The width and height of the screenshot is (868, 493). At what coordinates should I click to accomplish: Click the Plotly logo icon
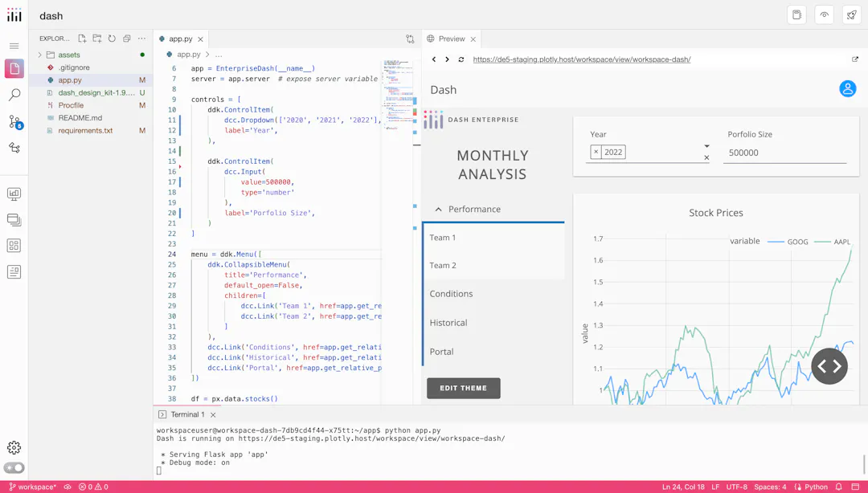pos(14,15)
